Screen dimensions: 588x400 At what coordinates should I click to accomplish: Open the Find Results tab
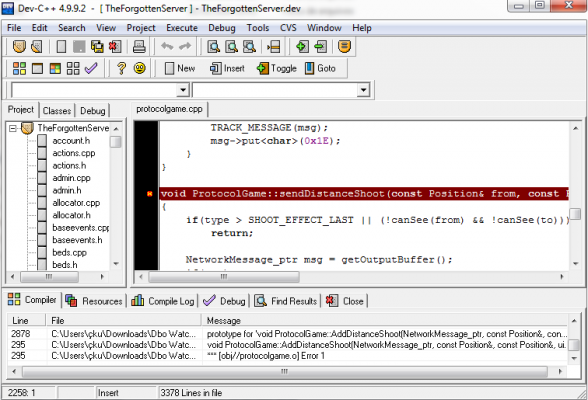pos(286,301)
